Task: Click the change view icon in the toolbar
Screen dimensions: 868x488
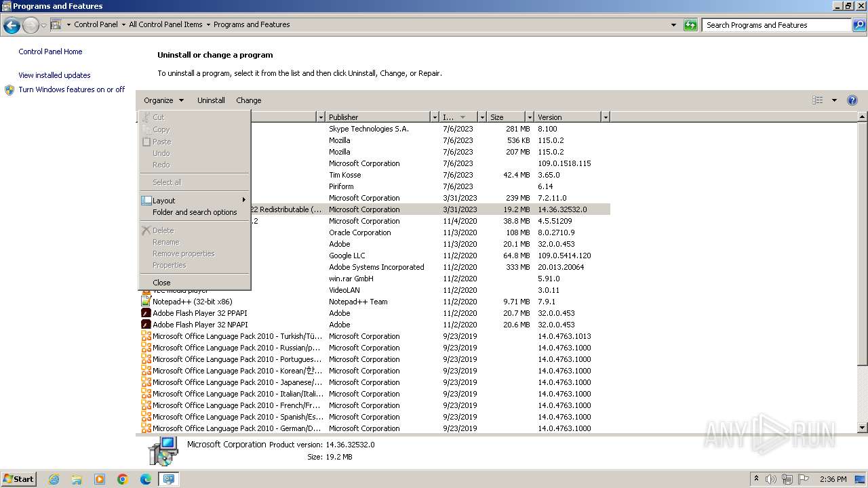Action: coord(818,100)
